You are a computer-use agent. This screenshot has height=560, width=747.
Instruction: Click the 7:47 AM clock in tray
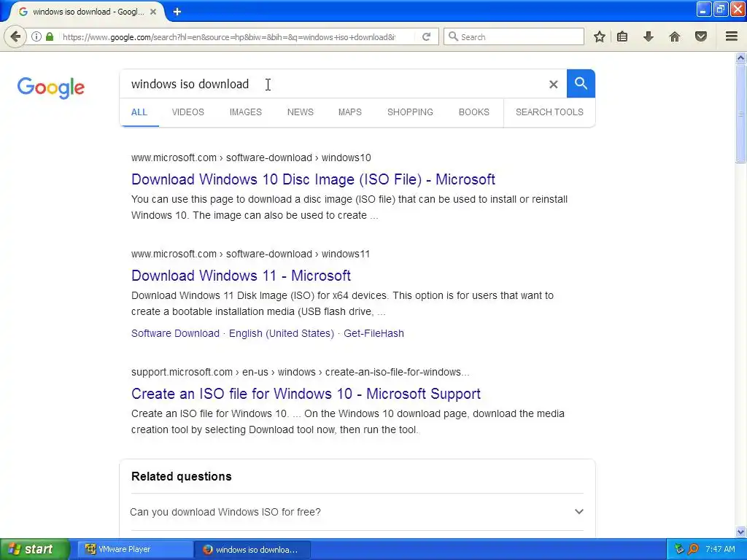[720, 549]
